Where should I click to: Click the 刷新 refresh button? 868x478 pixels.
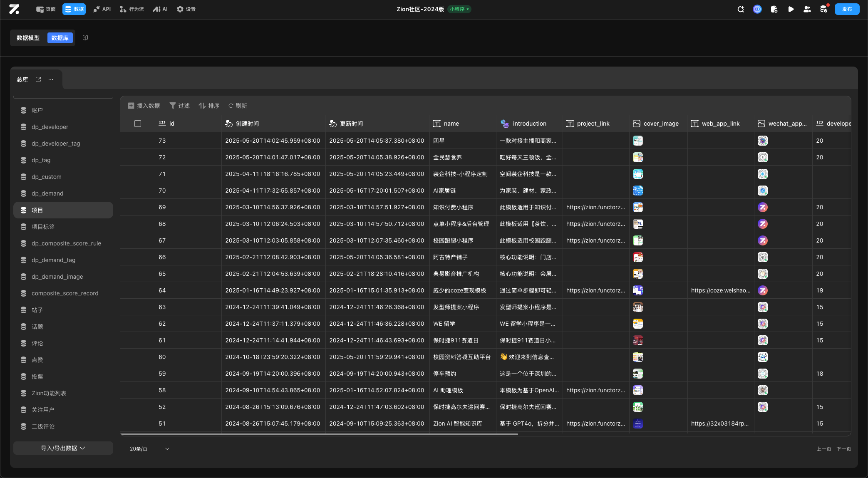[x=238, y=106]
